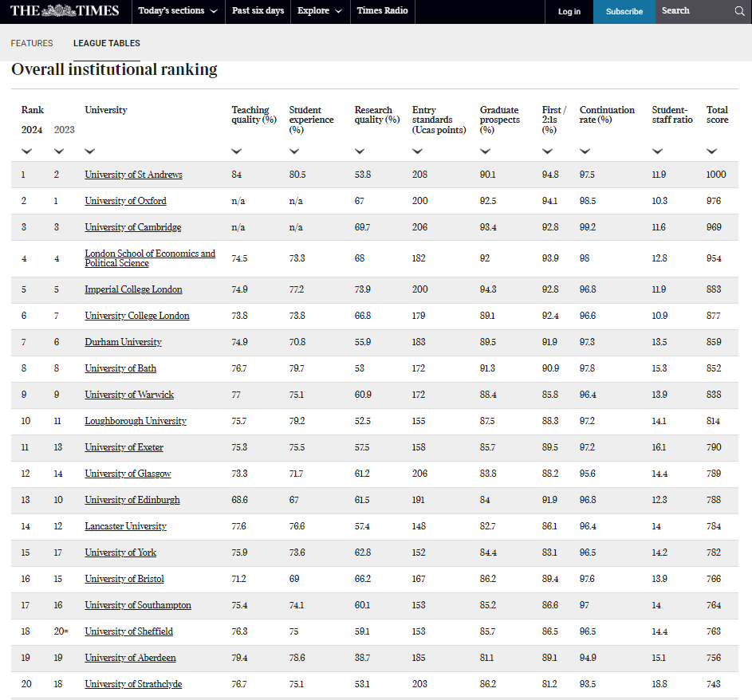Focus the Search input field
The width and height of the screenshot is (752, 700).
coord(695,11)
